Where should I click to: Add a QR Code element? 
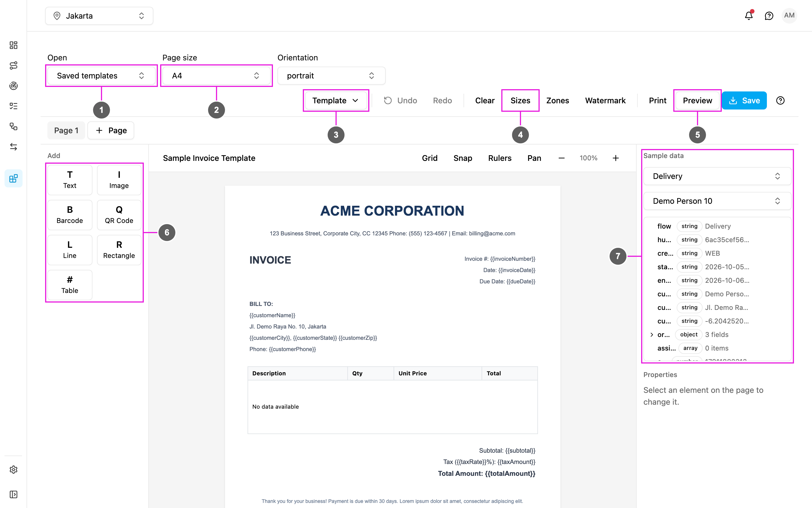119,215
